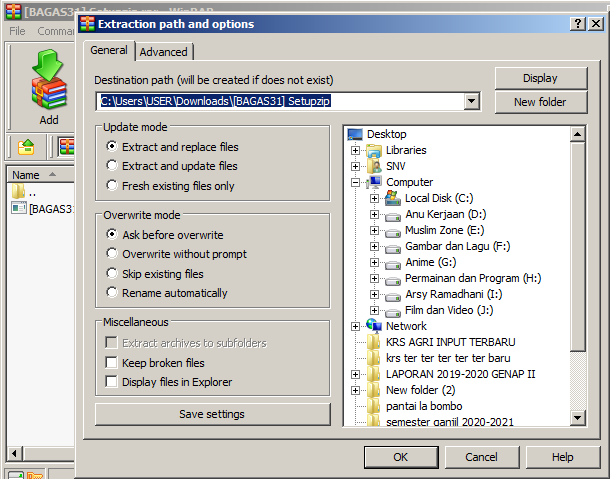
Task: Select Rename automatically option
Action: (112, 292)
